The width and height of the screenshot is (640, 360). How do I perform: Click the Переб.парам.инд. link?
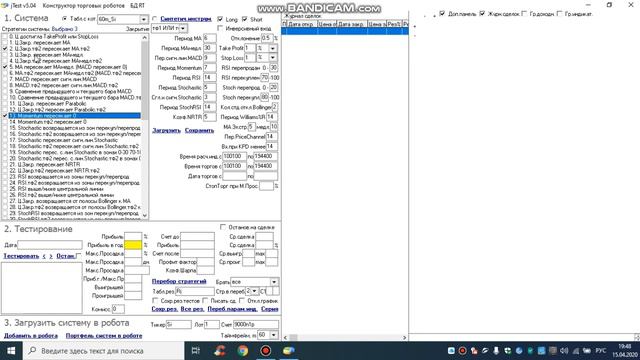[232, 309]
